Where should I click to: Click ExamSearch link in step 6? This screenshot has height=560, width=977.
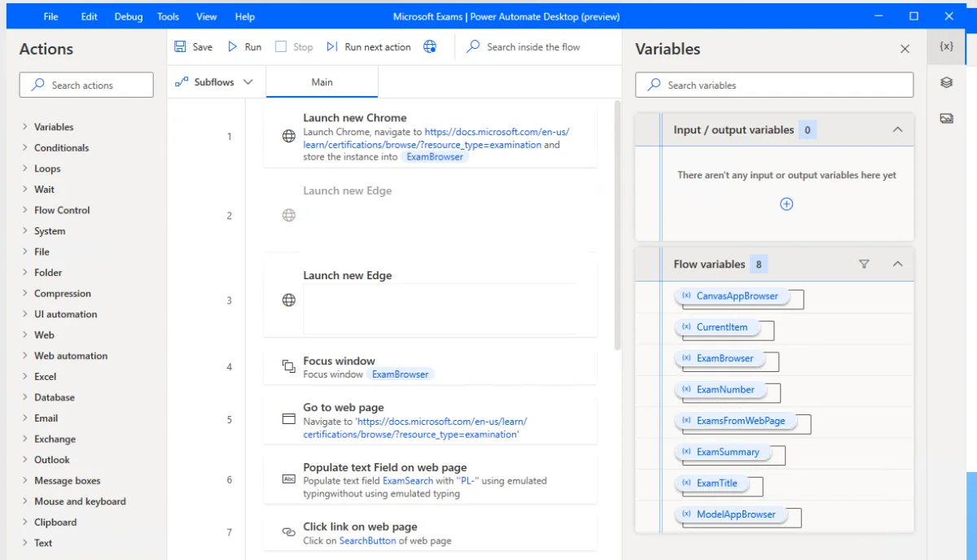409,481
